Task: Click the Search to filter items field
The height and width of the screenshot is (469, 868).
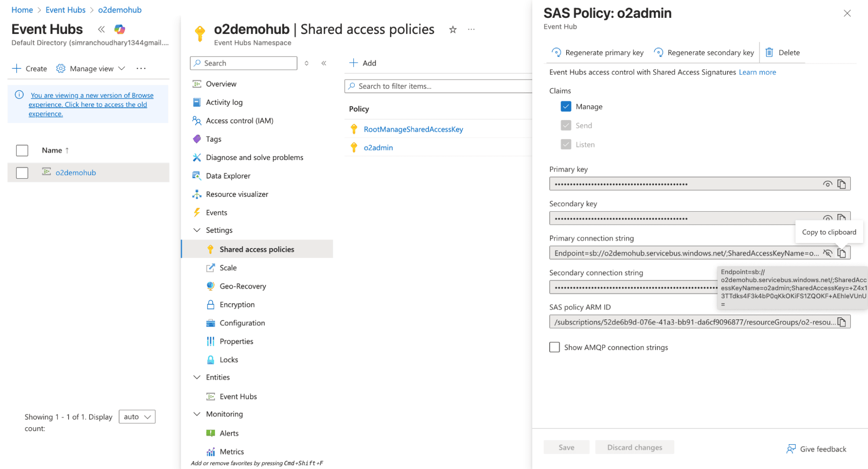Action: (x=439, y=86)
